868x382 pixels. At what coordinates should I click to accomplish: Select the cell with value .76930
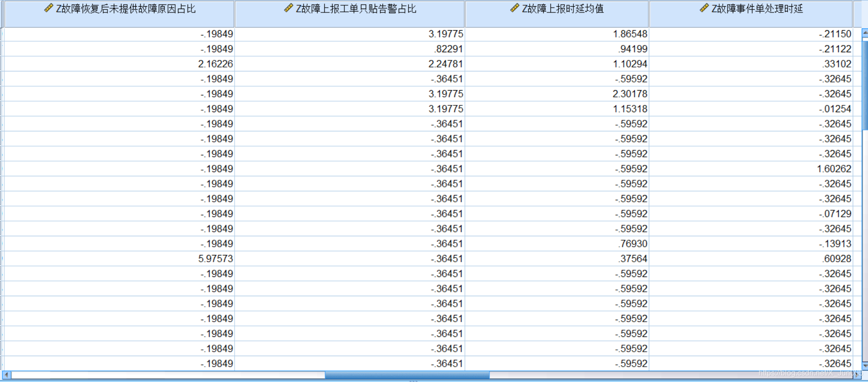click(x=557, y=244)
